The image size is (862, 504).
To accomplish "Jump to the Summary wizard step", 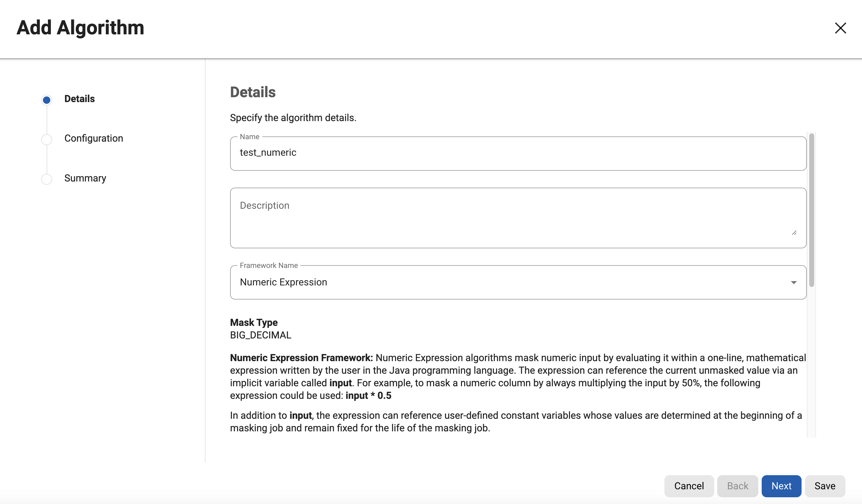I will coord(85,178).
